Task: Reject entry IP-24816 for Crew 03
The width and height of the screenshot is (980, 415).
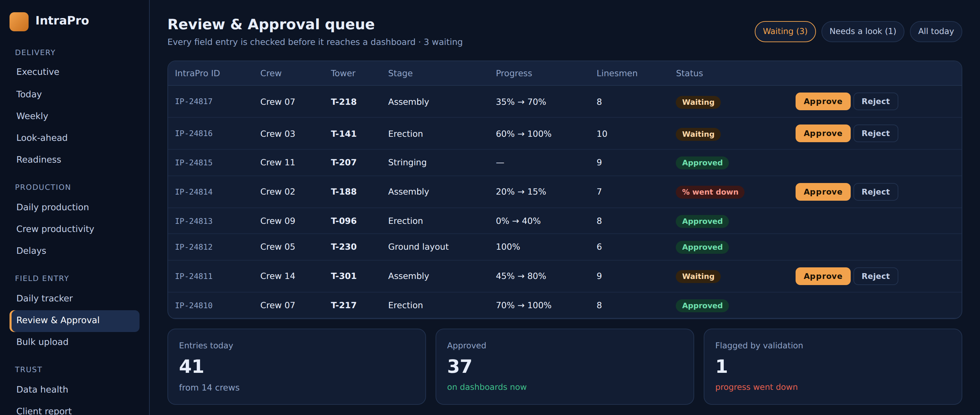Action: 876,134
